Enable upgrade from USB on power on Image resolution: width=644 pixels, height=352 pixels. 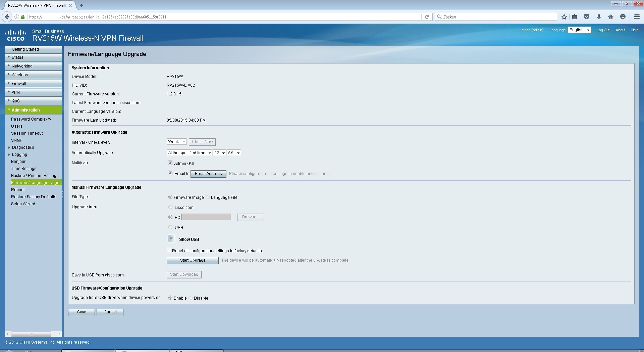(x=170, y=298)
